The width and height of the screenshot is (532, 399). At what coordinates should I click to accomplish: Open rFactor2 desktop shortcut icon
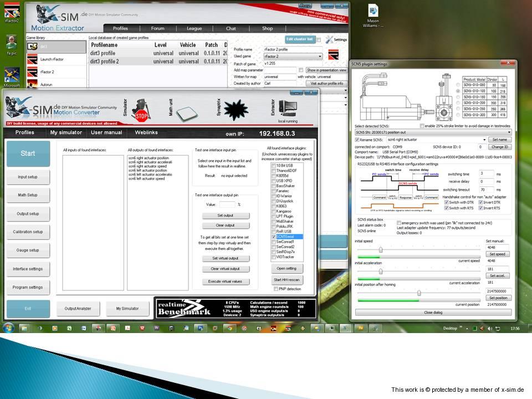[12, 10]
